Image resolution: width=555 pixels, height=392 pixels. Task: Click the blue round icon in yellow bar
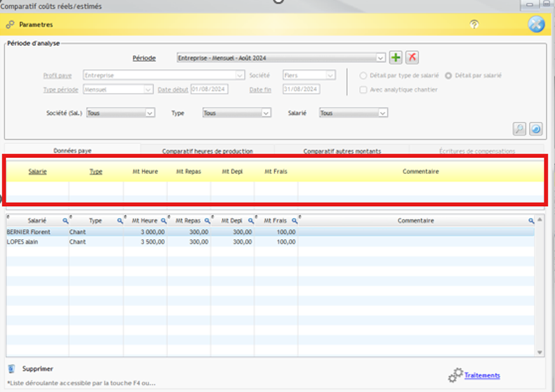point(536,25)
